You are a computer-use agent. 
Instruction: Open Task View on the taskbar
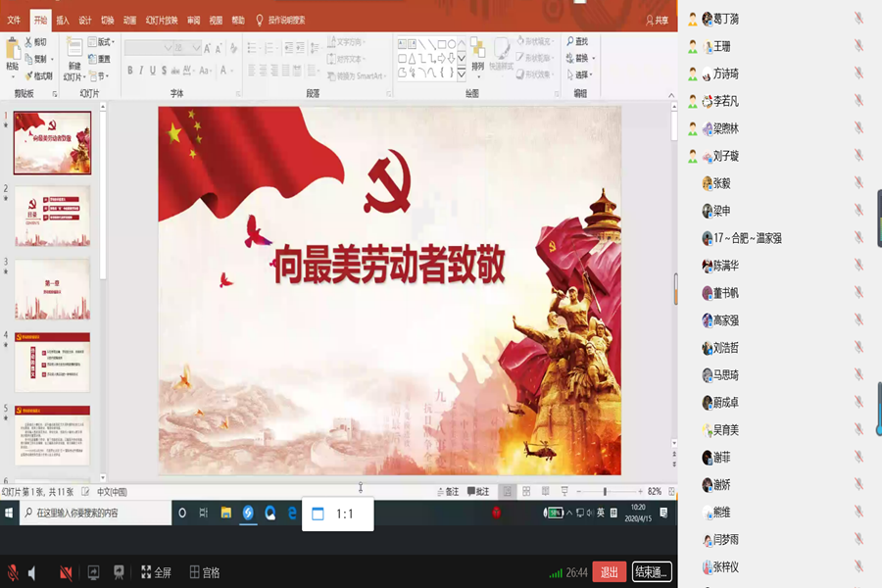(x=204, y=514)
